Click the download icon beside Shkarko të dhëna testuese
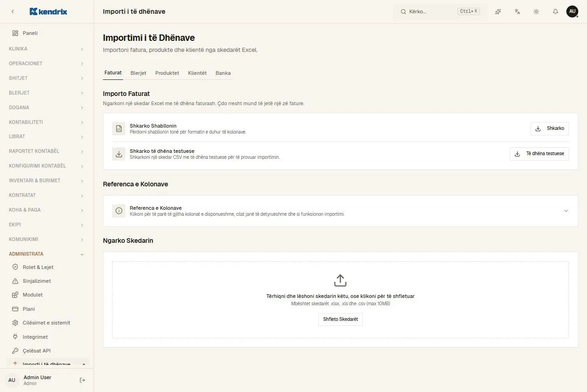This screenshot has height=392, width=587. coord(119,154)
